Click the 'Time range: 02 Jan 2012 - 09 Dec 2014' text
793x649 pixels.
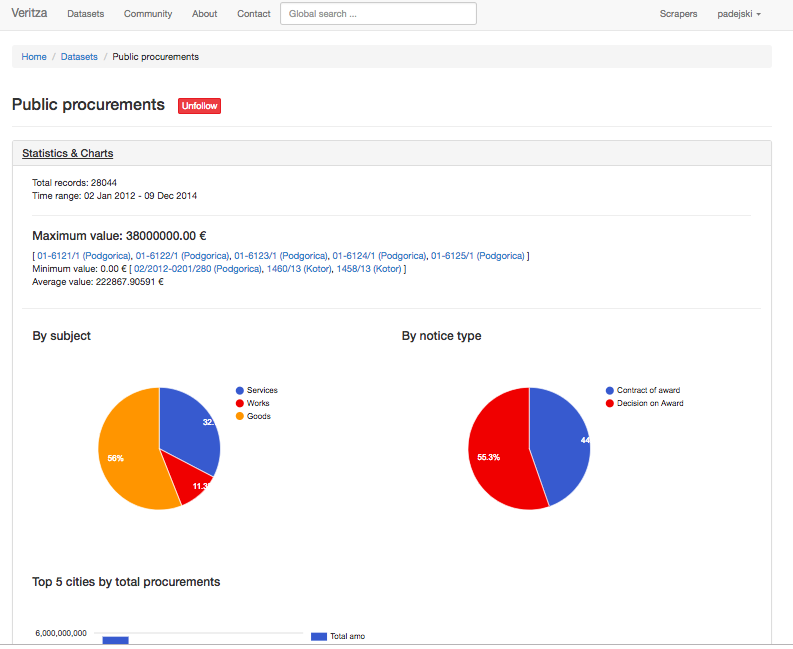pyautogui.click(x=114, y=196)
